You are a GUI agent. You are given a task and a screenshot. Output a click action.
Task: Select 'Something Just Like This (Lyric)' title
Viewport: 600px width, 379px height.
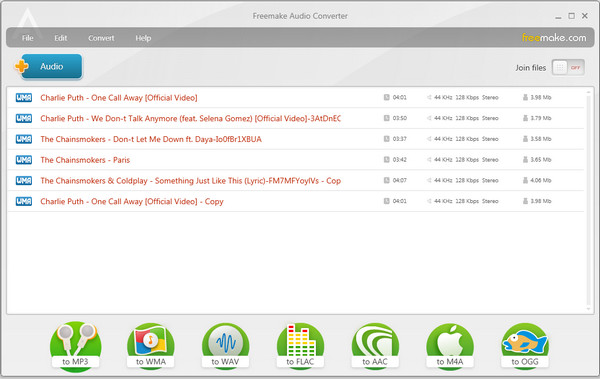191,181
